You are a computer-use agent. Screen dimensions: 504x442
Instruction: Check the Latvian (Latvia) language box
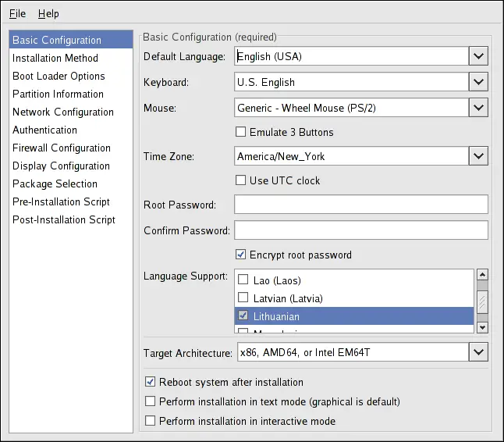[x=243, y=298]
